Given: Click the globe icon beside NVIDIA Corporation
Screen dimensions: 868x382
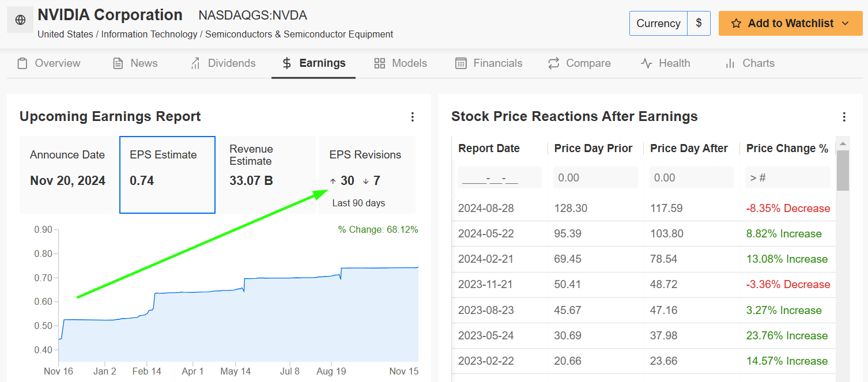Looking at the screenshot, I should click(20, 20).
